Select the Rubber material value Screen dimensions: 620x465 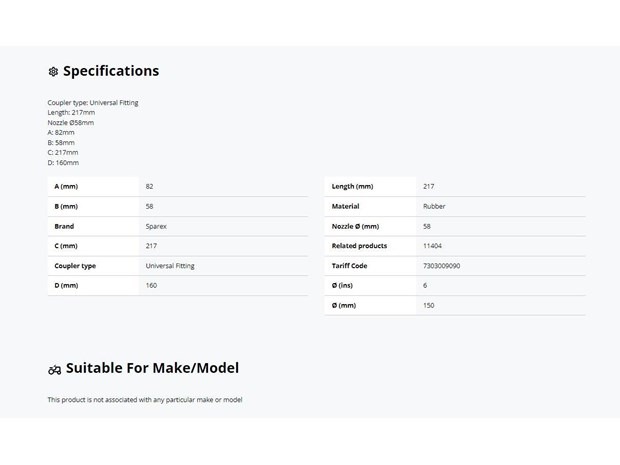tap(434, 206)
